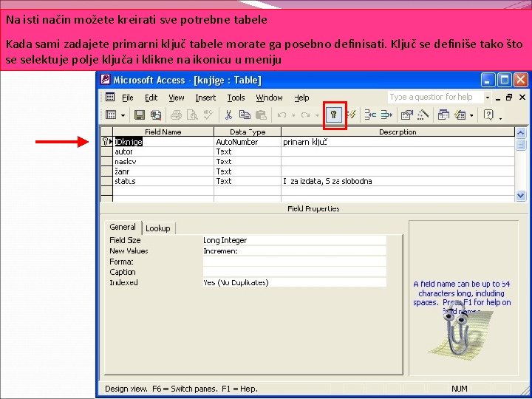This screenshot has height=399, width=532.
Task: Open the Redo history dropdown
Action: pos(317,116)
